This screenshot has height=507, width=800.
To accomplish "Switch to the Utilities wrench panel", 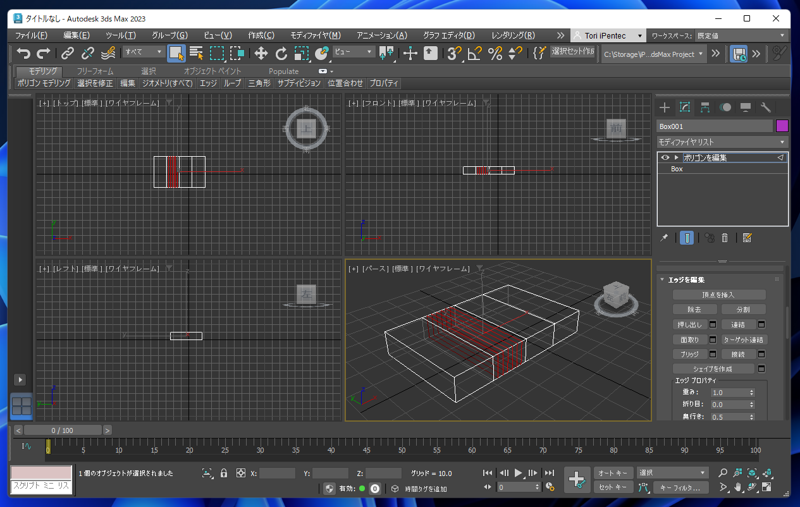I will coord(766,107).
